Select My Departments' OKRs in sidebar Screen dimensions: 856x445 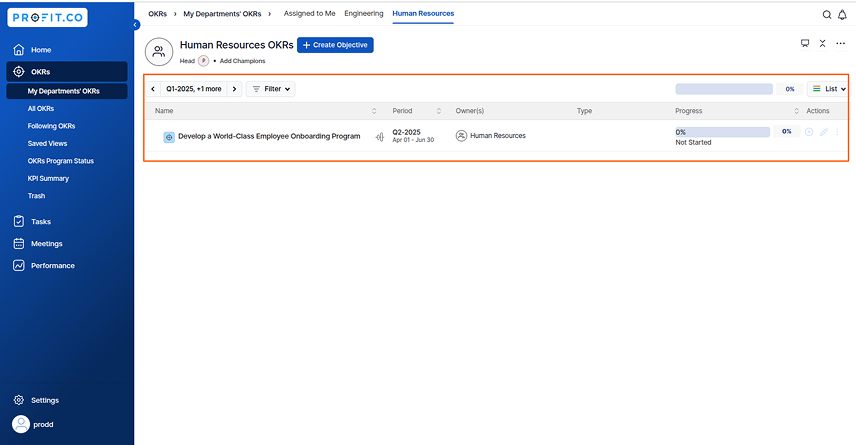click(67, 91)
